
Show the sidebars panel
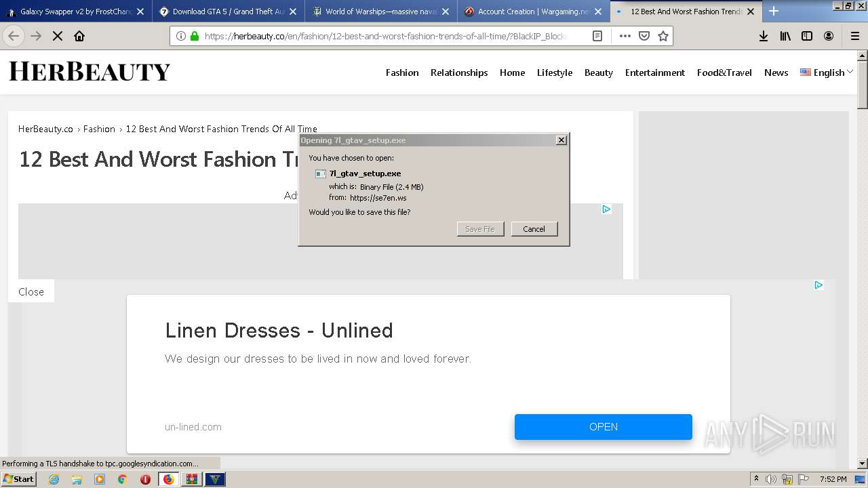(x=807, y=36)
